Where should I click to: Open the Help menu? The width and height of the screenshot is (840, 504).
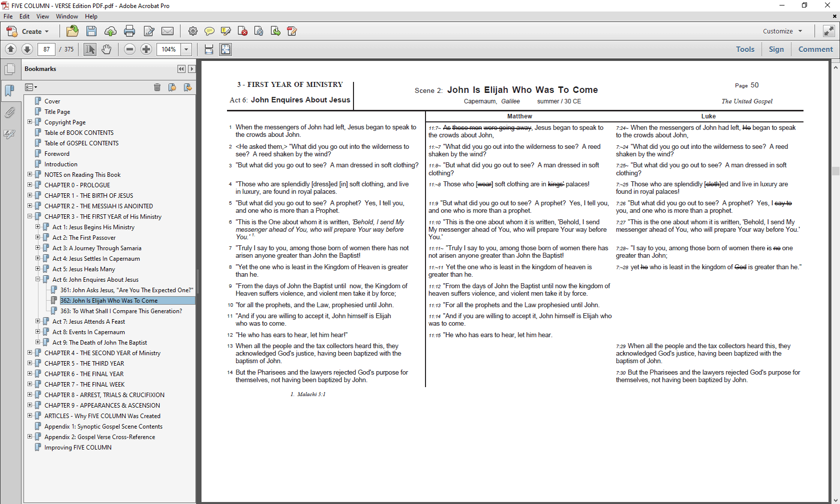pyautogui.click(x=91, y=16)
